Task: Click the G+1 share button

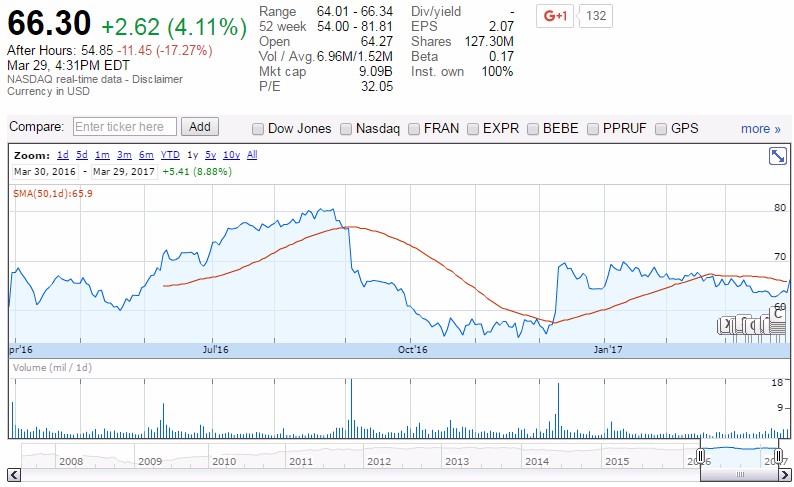Action: pos(555,16)
